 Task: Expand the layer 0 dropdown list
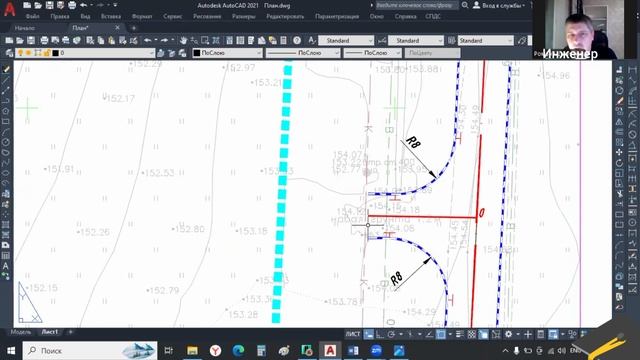(x=151, y=53)
